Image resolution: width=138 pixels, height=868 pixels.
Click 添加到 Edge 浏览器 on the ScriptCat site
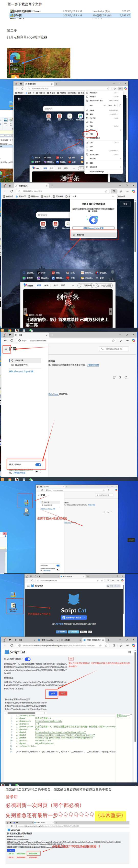(x=74, y=618)
